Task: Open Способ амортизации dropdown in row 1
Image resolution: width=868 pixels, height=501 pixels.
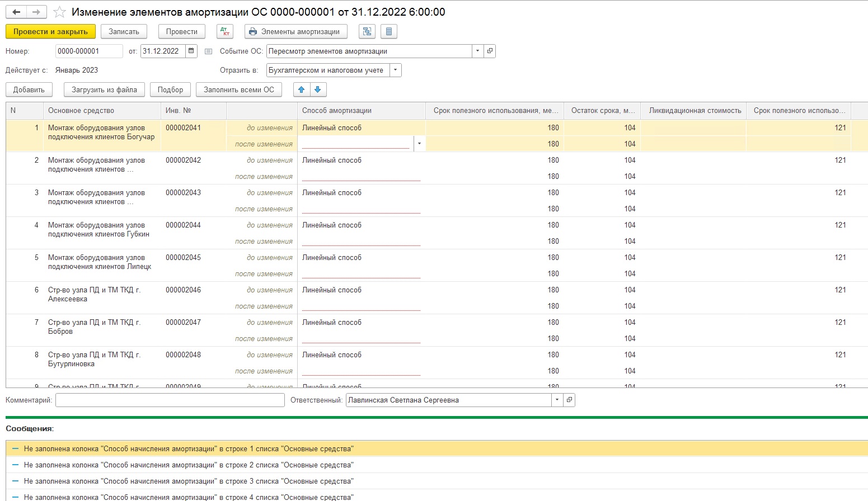Action: 420,144
